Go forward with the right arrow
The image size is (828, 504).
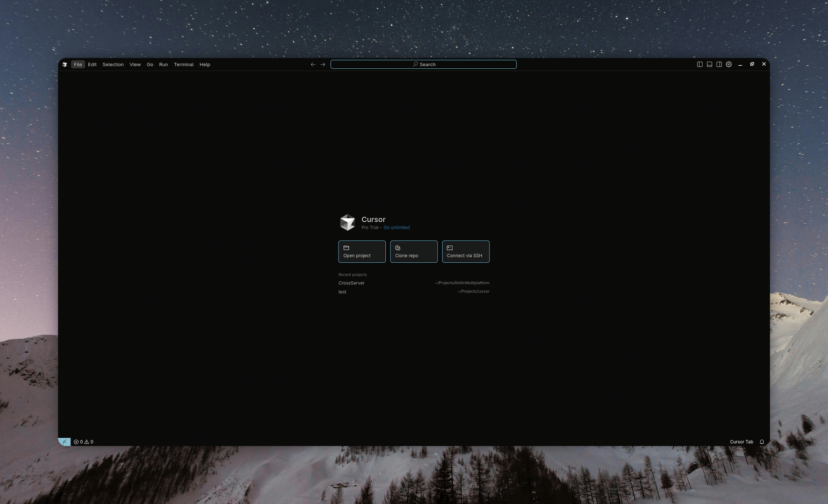323,65
